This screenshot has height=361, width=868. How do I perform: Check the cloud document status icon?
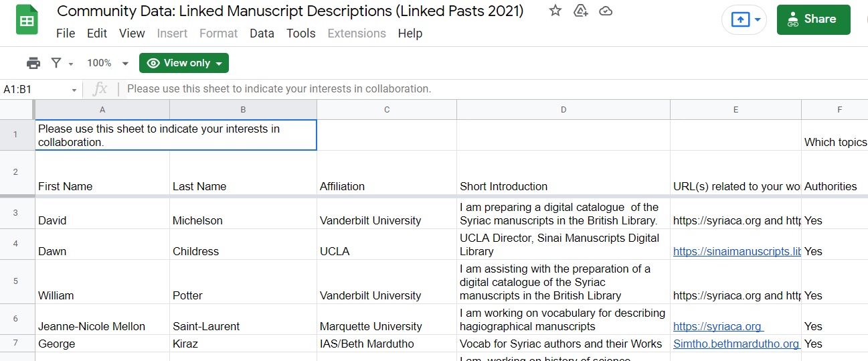point(606,11)
